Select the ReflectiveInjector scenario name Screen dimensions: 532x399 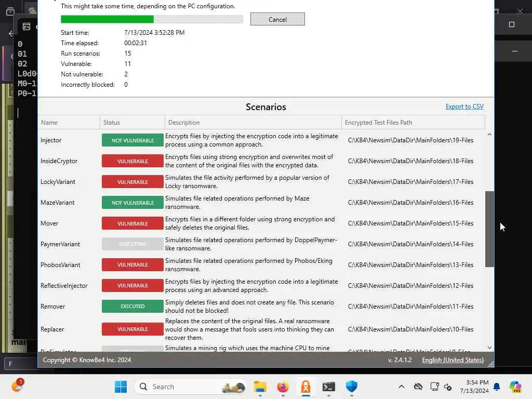64,286
